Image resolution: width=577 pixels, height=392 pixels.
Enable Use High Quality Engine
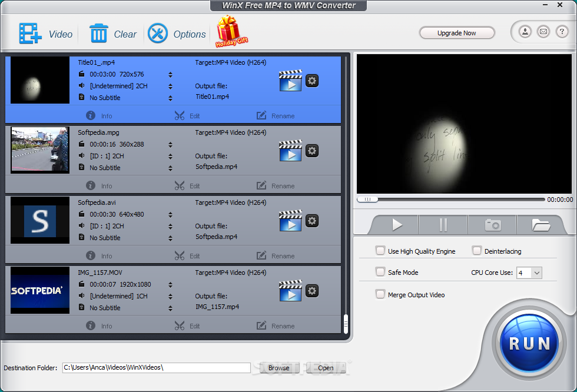(380, 251)
